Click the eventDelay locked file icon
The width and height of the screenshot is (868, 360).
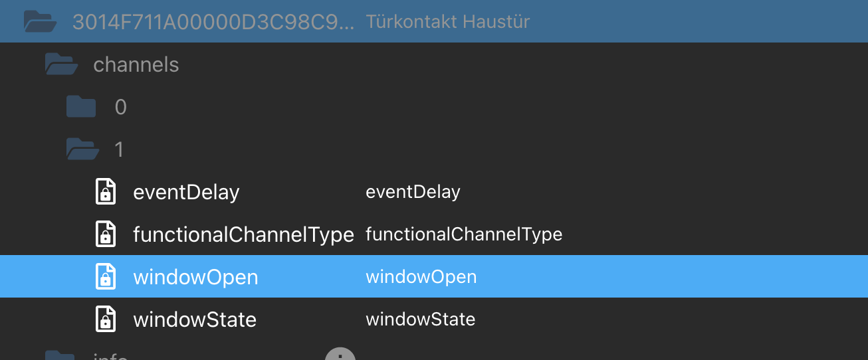(x=104, y=192)
